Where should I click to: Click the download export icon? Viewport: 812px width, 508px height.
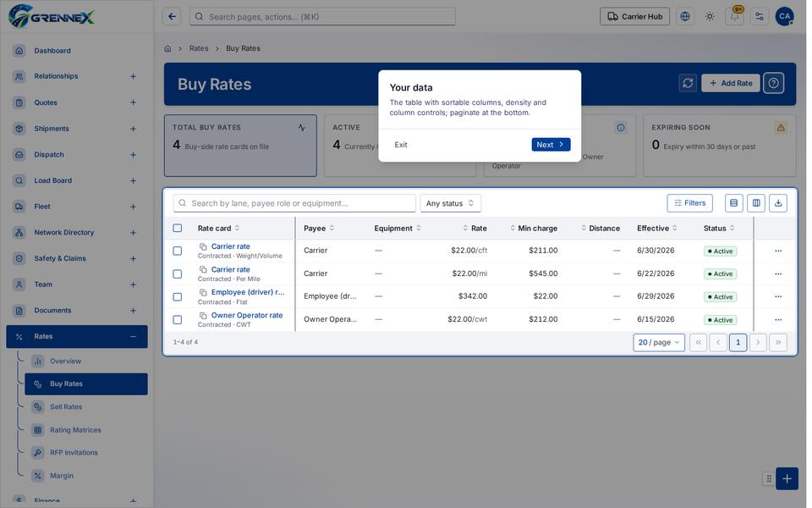(x=778, y=203)
